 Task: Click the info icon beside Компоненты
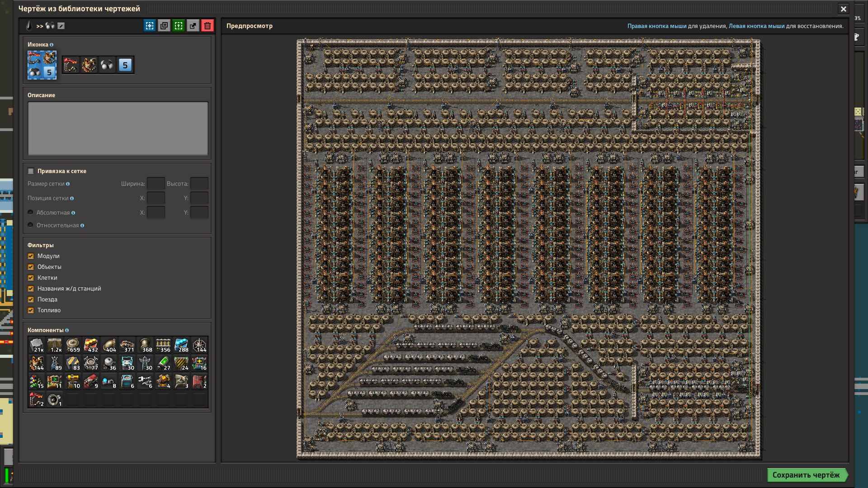click(x=67, y=330)
